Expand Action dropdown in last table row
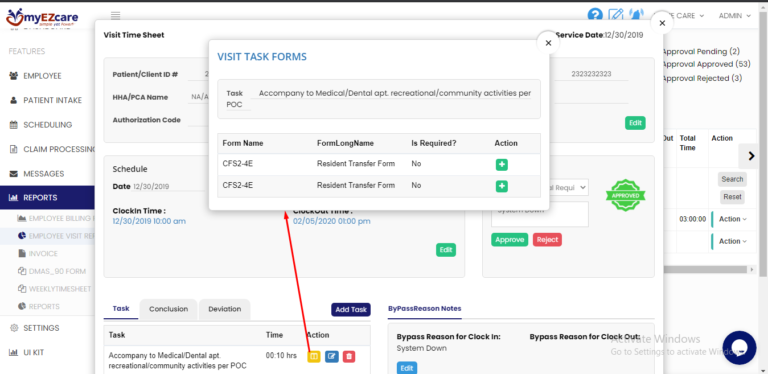This screenshot has width=768, height=374. 733,241
